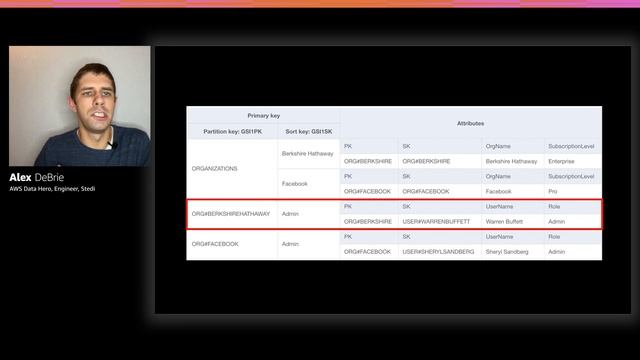This screenshot has width=640, height=360.
Task: Select the 'Partition key: GSI1PK' column header
Action: (233, 132)
